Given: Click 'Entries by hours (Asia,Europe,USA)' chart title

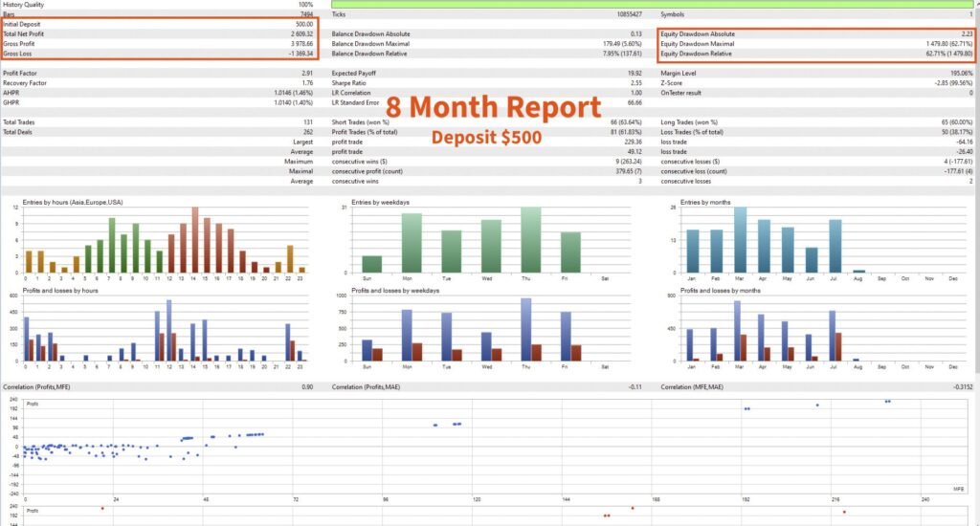Looking at the screenshot, I should click(x=73, y=203).
